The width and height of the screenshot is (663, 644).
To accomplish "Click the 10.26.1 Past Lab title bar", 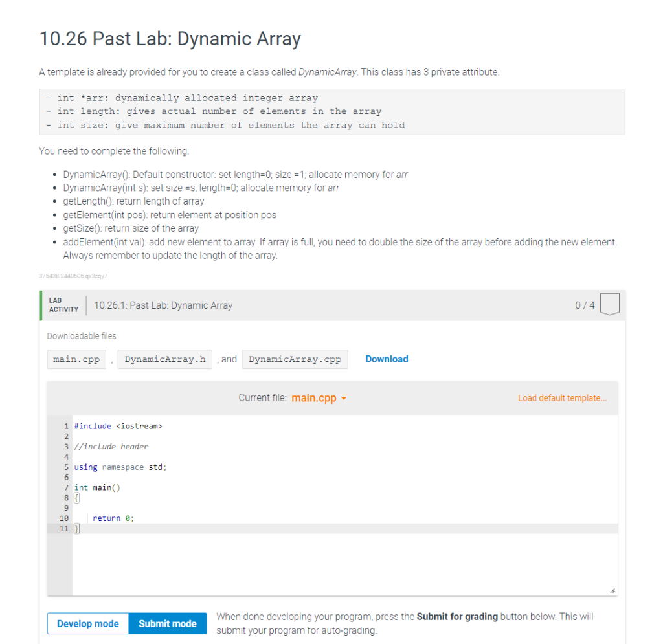I will (163, 305).
